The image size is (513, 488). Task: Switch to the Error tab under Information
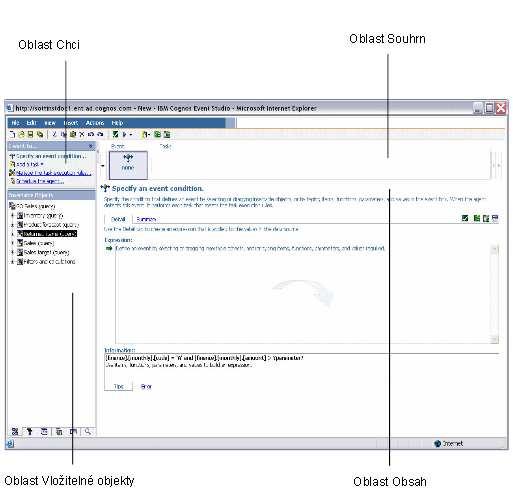point(146,386)
